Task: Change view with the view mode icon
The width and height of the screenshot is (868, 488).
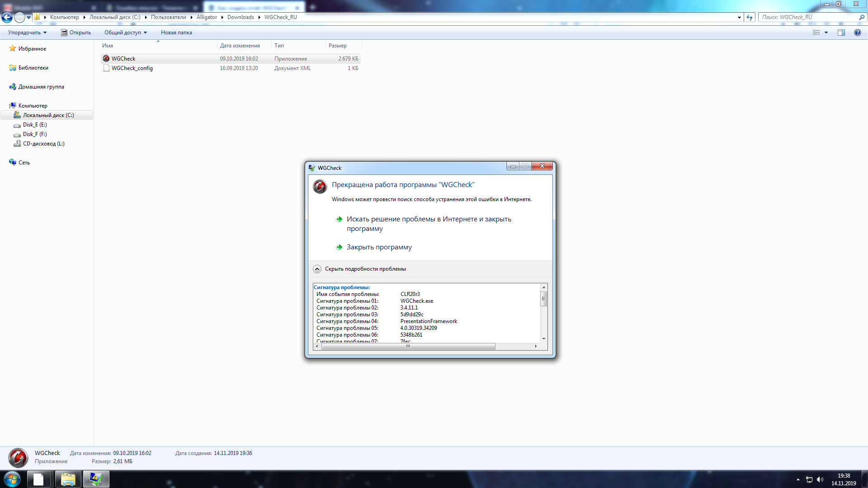Action: (x=816, y=33)
